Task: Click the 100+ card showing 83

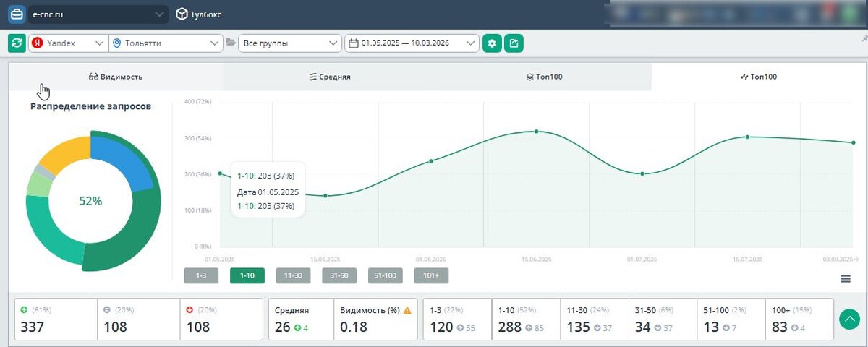Action: [x=799, y=319]
